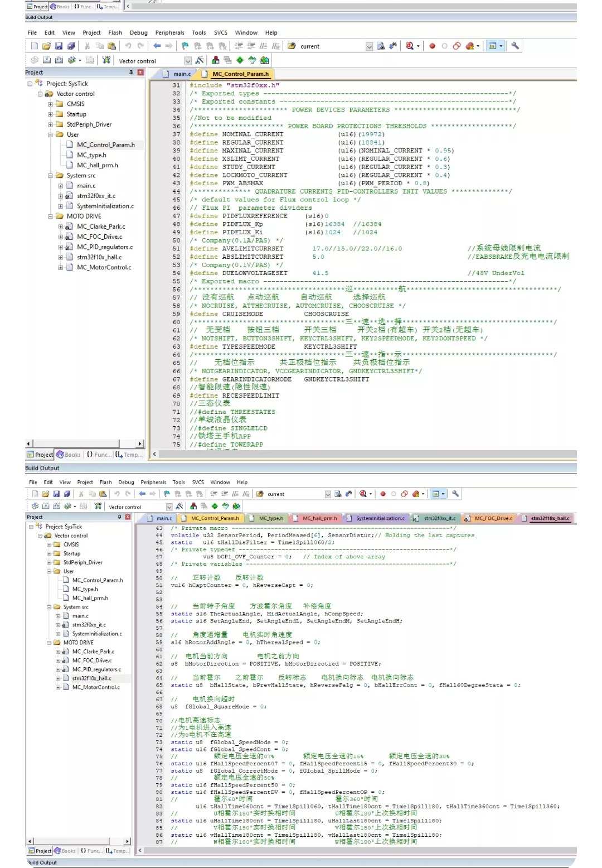Click the right arrow of upper Project panel scrollbar
602x868 pixels.
(x=140, y=443)
